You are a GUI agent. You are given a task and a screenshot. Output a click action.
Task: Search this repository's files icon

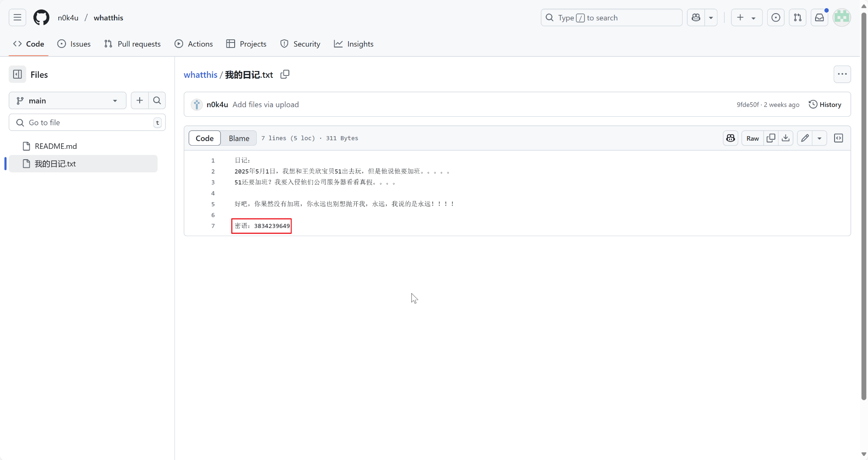157,100
